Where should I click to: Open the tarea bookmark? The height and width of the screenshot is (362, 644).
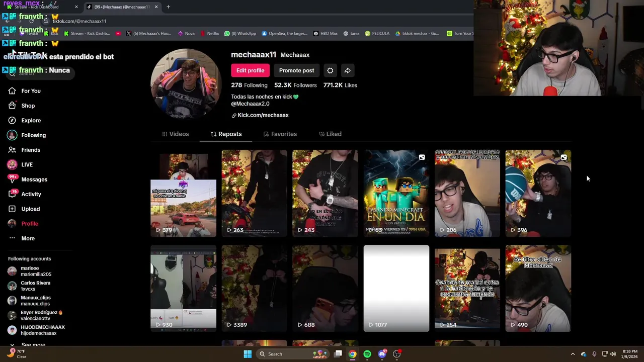coord(351,34)
